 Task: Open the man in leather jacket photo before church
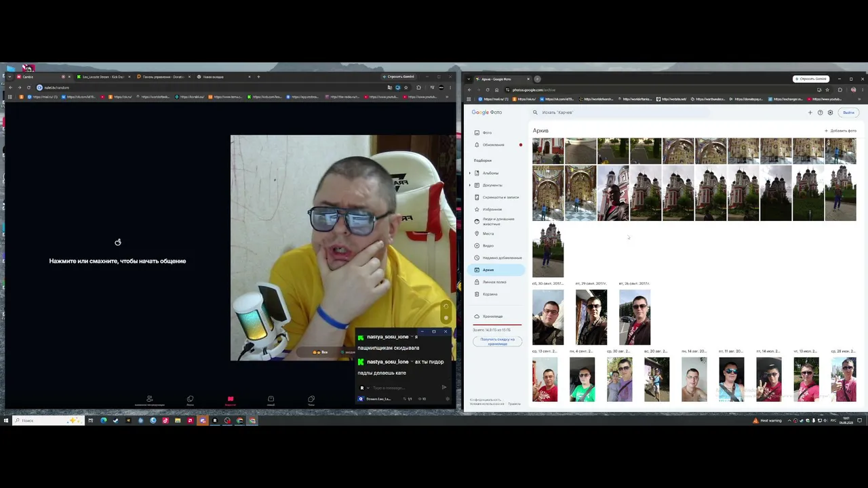click(613, 194)
